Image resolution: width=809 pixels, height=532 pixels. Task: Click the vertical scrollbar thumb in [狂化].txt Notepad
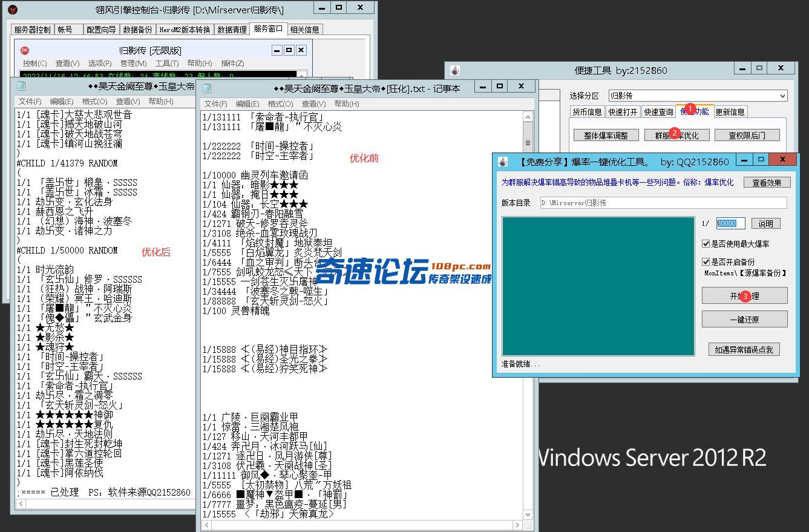click(528, 143)
